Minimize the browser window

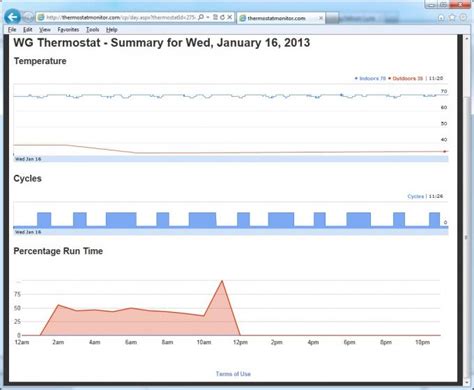[x=432, y=4]
